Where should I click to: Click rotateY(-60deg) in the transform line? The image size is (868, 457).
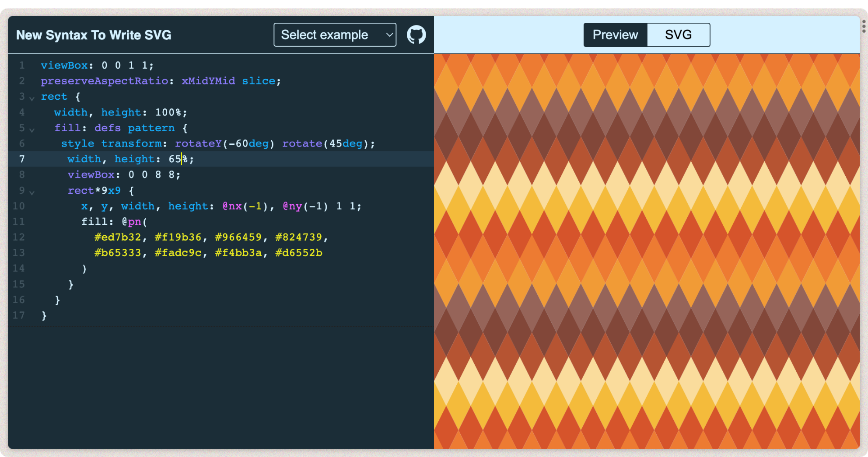click(x=224, y=143)
